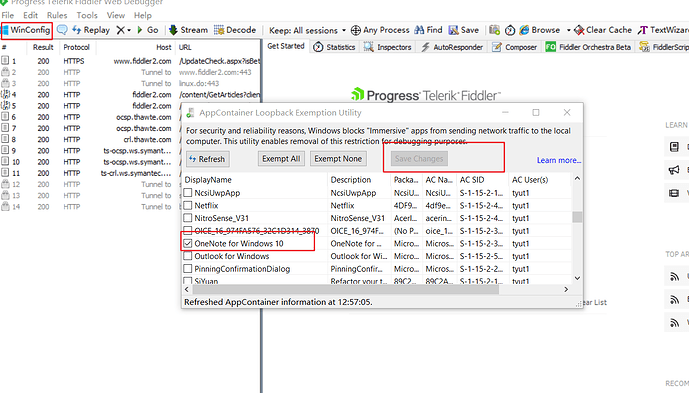Viewport: 689px width, 393px height.
Task: Click the comment speech-bubble icon in the toolbar
Action: click(62, 30)
